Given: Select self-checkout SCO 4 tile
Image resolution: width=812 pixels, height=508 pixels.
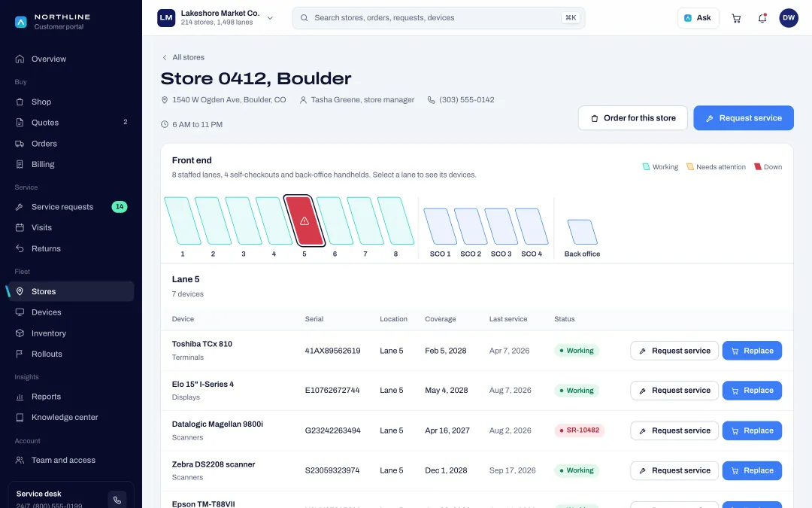Looking at the screenshot, I should coord(532,226).
